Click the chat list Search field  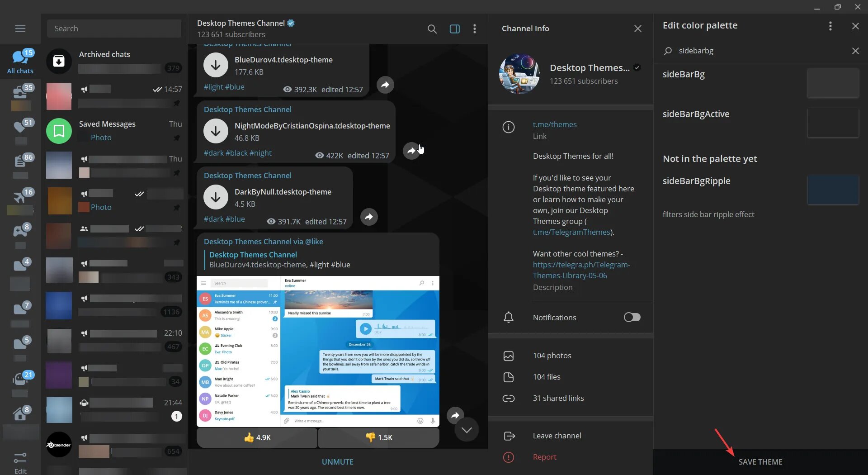tap(114, 28)
